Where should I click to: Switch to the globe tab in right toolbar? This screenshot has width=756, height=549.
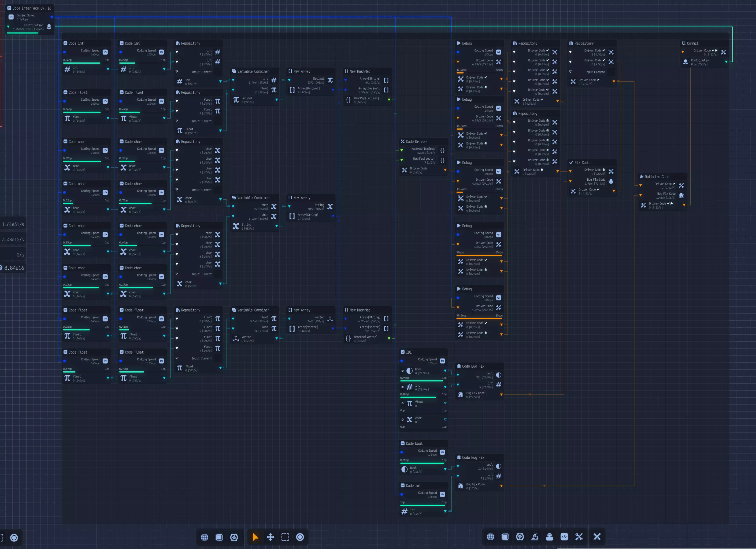tap(490, 537)
